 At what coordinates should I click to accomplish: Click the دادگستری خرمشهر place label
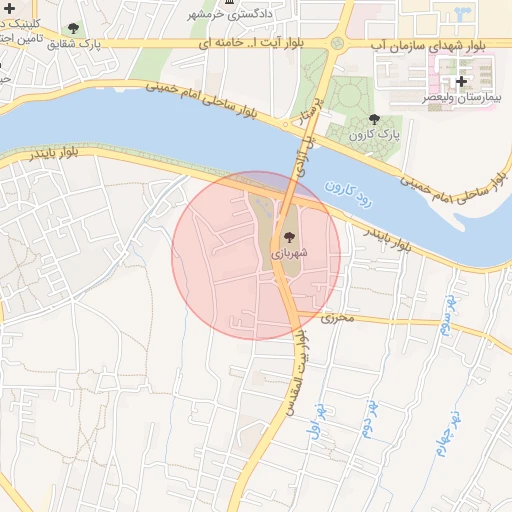click(x=230, y=14)
